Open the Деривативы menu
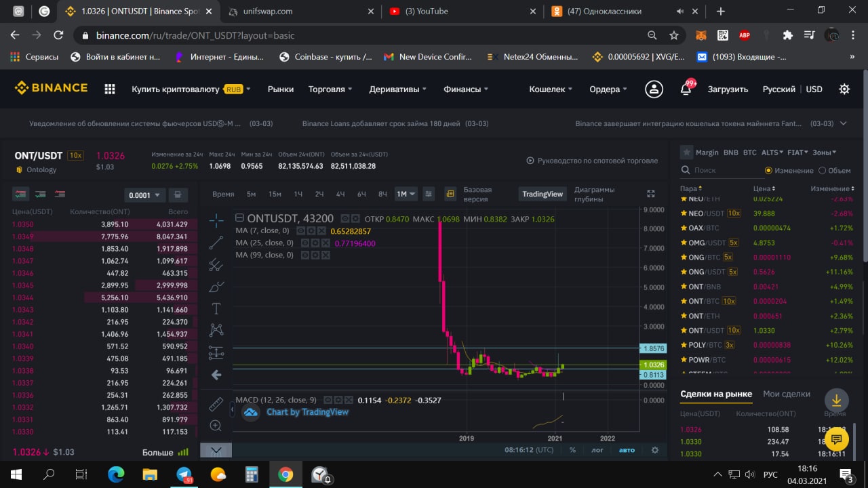 point(398,89)
